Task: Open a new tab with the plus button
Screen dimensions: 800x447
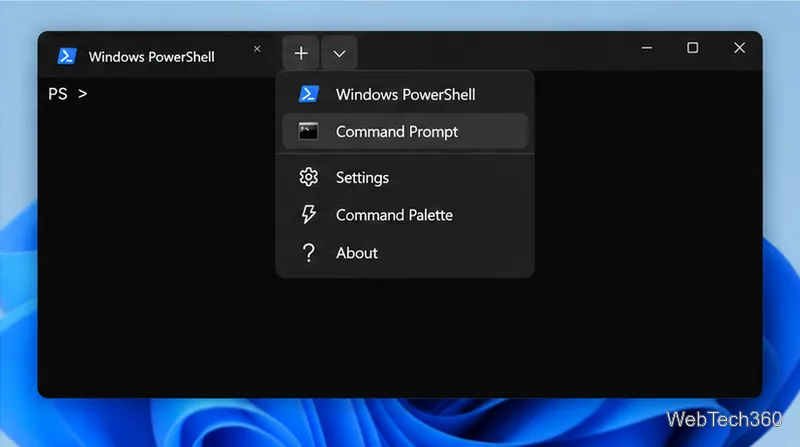Action: coord(301,53)
